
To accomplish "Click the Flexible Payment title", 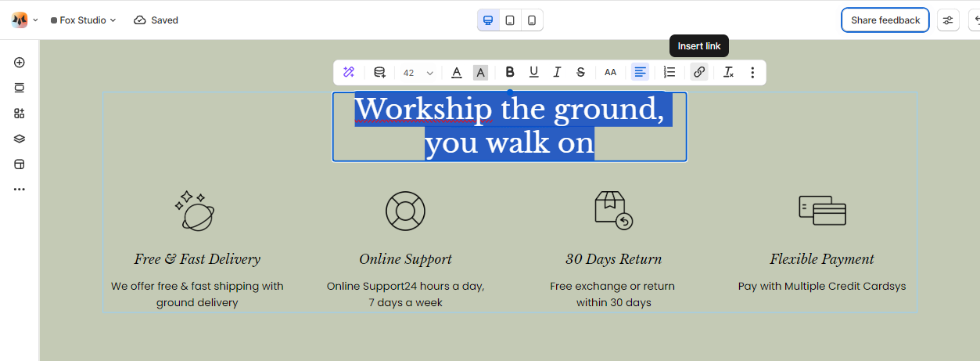I will (822, 259).
